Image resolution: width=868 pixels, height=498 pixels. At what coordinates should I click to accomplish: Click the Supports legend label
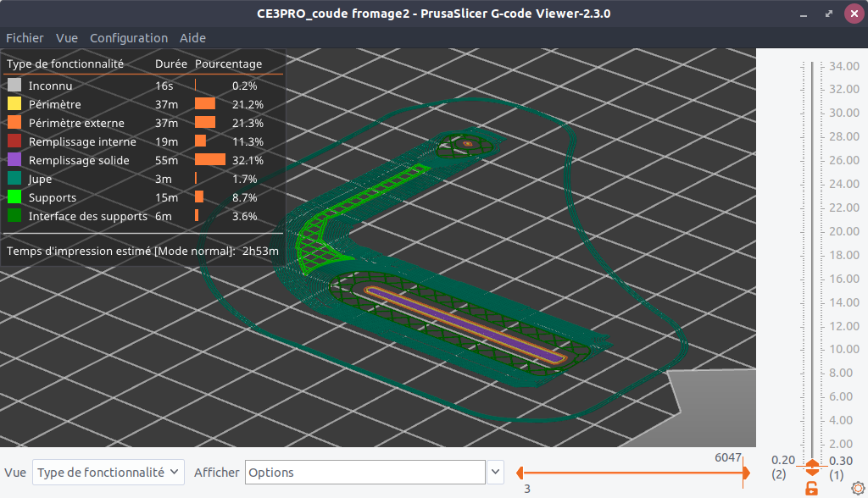[53, 197]
